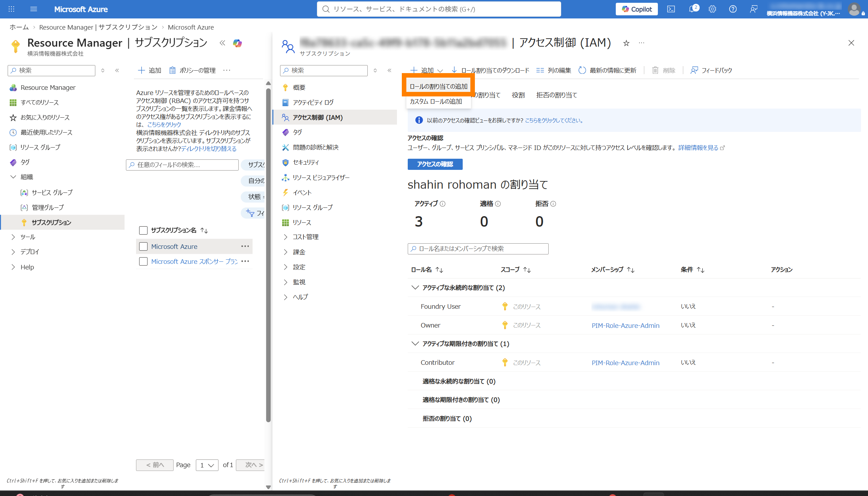The image size is (868, 496).
Task: Open the account avatar menu
Action: (x=854, y=9)
